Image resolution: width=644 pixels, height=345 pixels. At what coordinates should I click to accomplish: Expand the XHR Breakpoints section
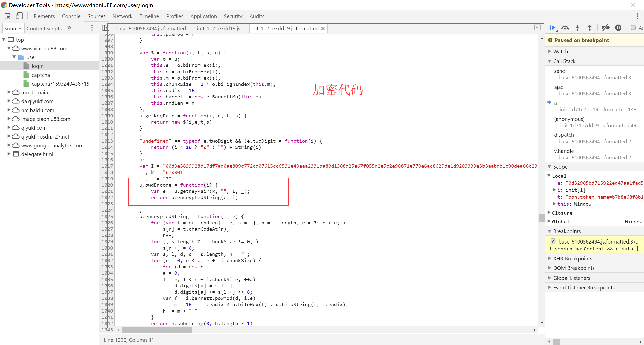pos(573,258)
